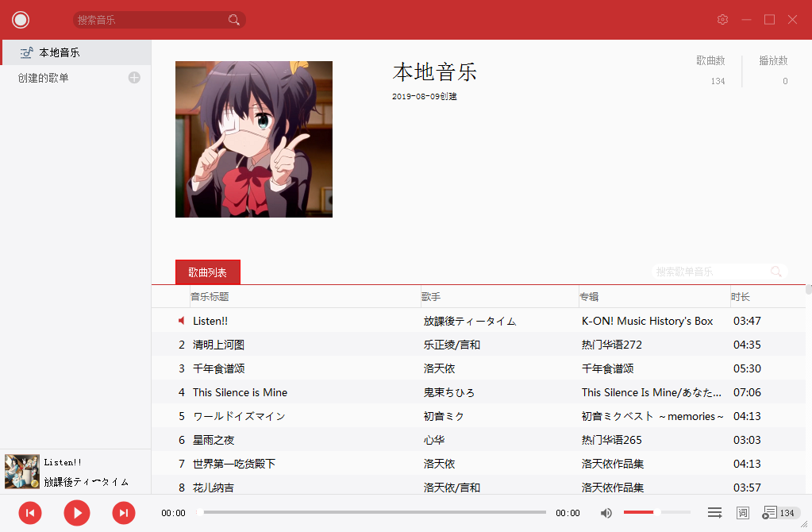
Task: Click artist 放課後ティータイム in song list
Action: tap(470, 321)
